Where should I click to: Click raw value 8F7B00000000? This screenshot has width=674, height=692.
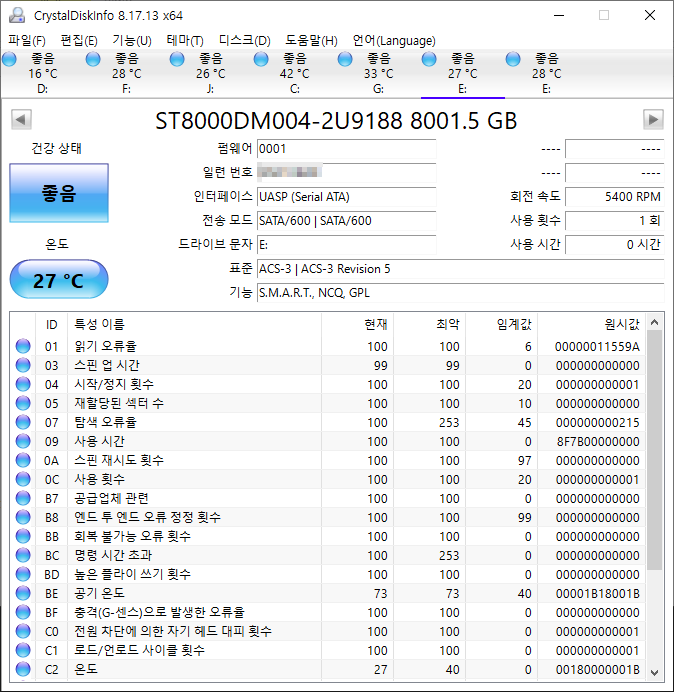tap(598, 441)
